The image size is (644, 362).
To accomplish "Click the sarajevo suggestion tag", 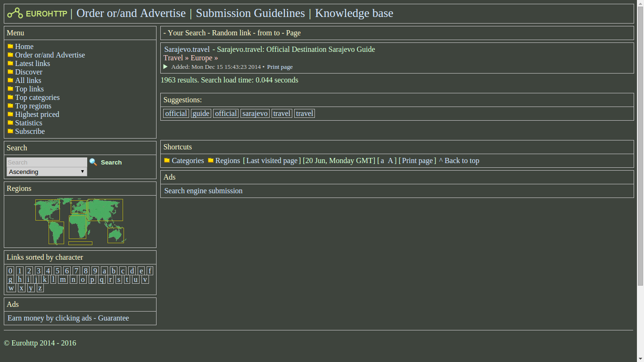I will 255,113.
